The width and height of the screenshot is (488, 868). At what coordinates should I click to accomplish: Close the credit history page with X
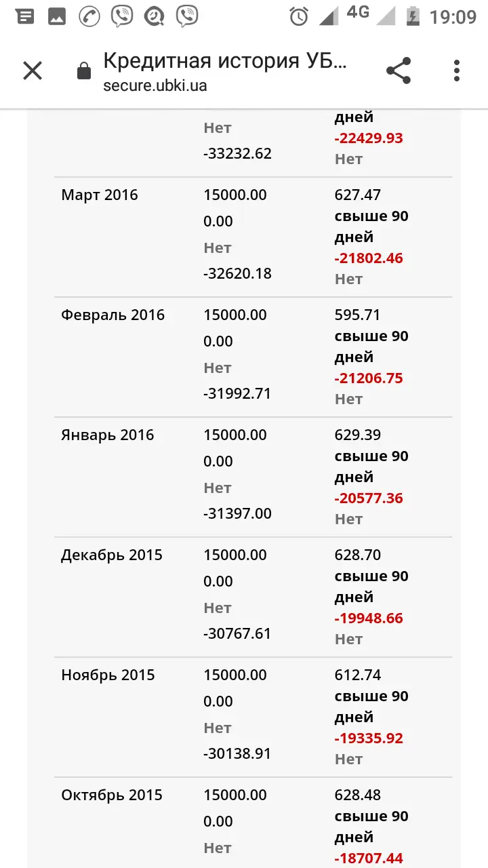pos(33,71)
